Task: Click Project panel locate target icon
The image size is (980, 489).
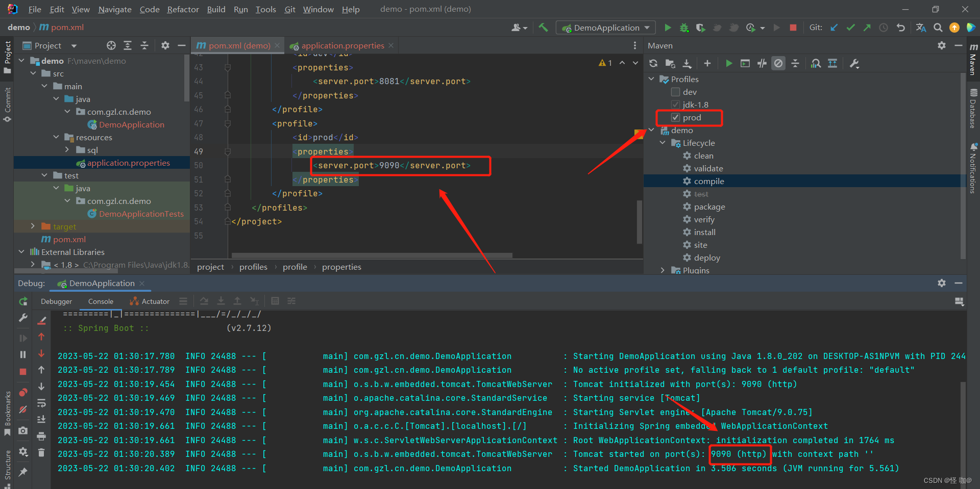Action: pyautogui.click(x=111, y=45)
